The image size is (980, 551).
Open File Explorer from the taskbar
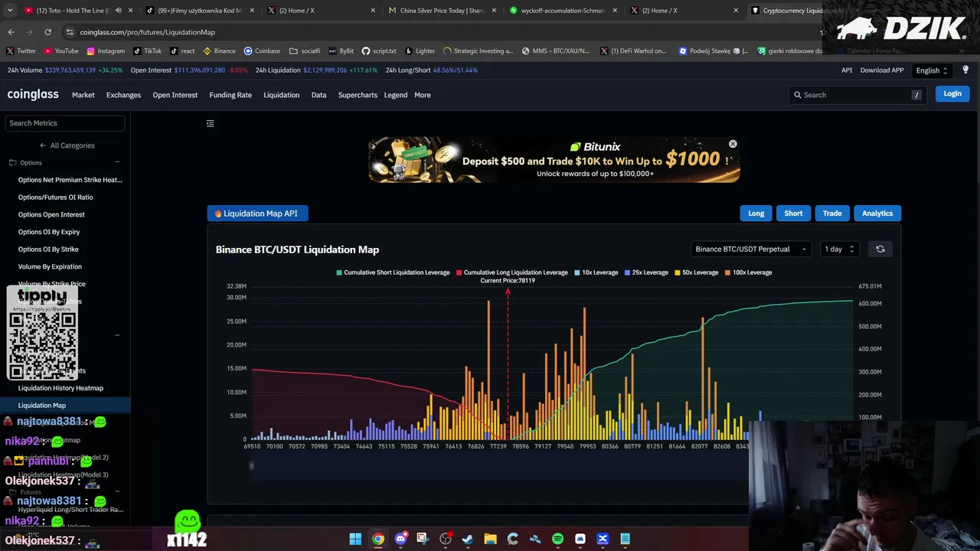click(490, 539)
